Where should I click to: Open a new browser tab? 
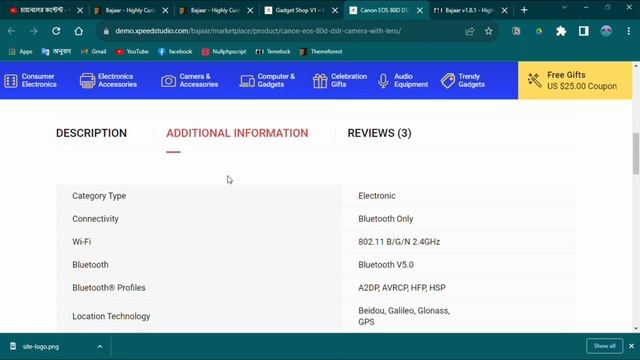coord(524,10)
